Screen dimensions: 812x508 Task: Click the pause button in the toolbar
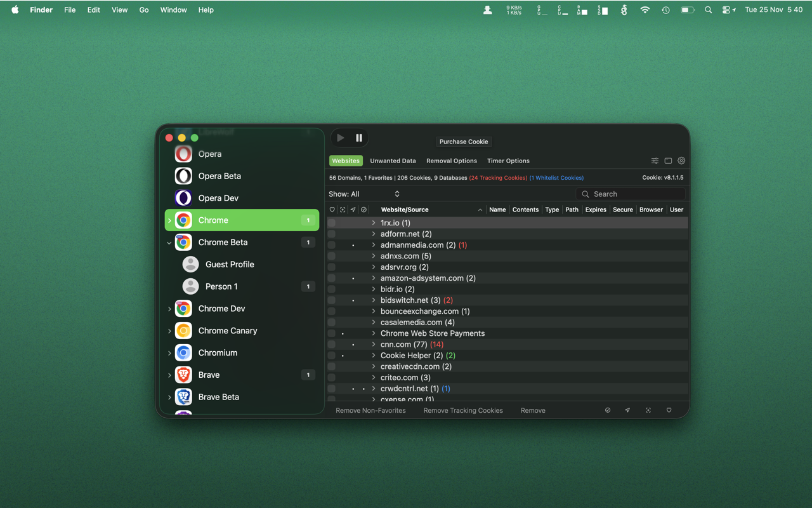pos(359,138)
